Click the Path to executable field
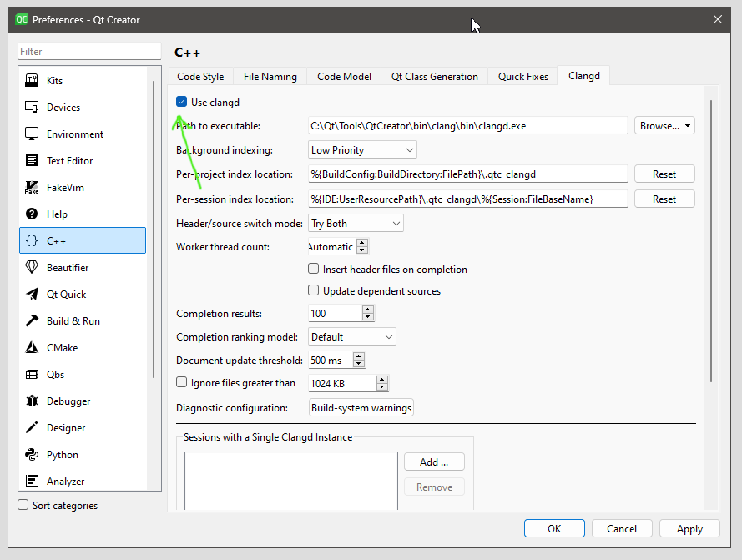The image size is (742, 560). pyautogui.click(x=468, y=126)
